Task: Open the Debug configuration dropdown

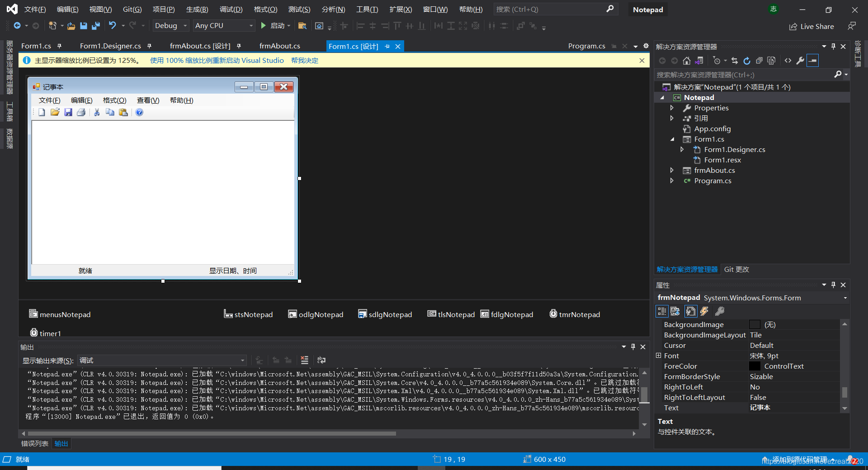Action: tap(170, 26)
